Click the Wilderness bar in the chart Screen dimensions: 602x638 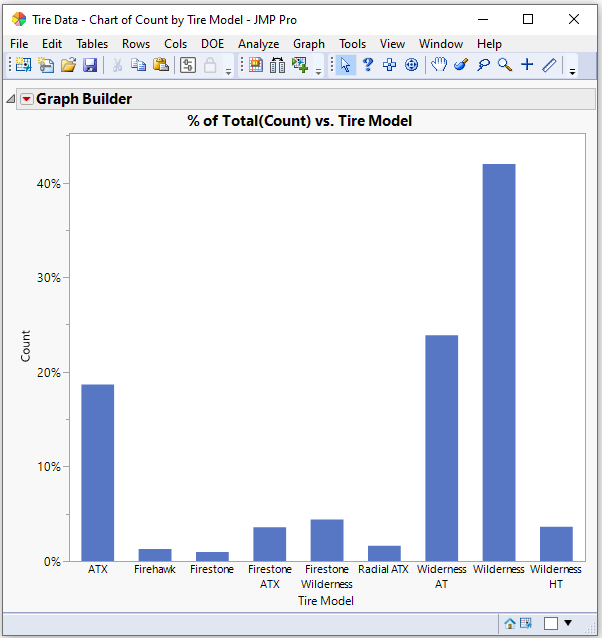pos(498,362)
